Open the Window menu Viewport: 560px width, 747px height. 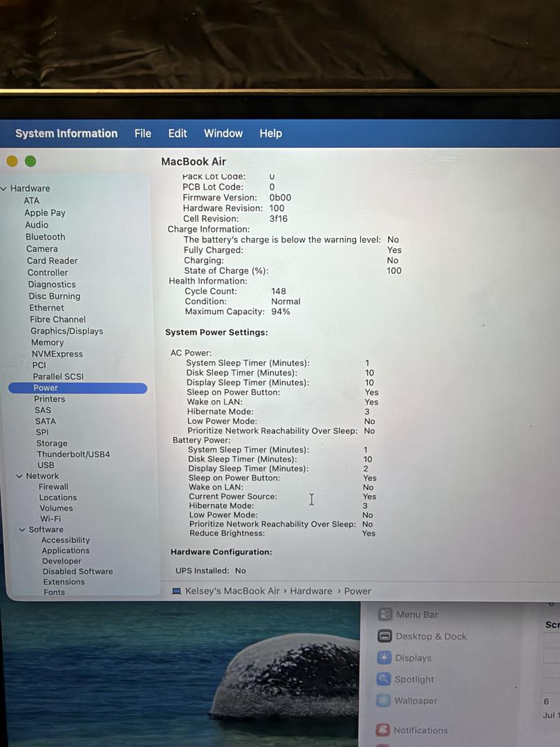coord(223,133)
